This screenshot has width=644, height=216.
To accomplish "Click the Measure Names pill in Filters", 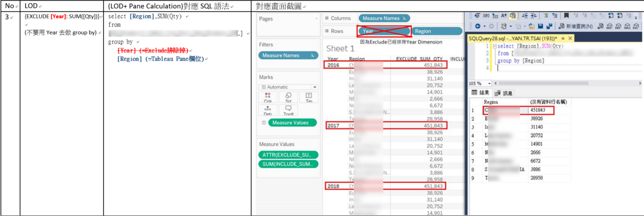I will 288,55.
